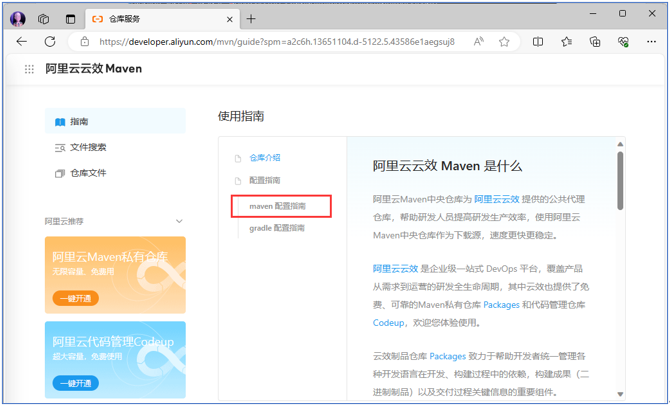Screen dimensions: 670x406
Task: View site information lock icon
Action: click(85, 41)
